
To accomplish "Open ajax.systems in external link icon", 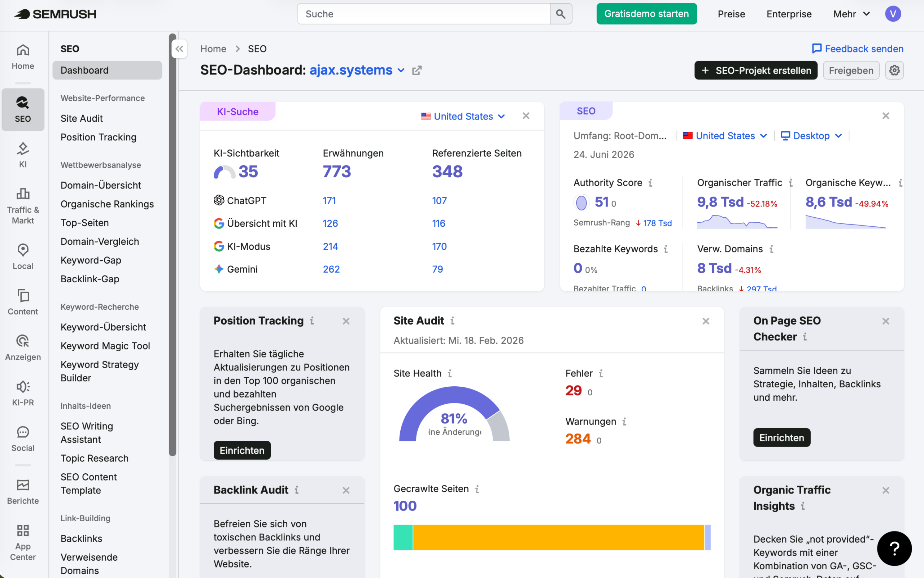I will pyautogui.click(x=417, y=70).
